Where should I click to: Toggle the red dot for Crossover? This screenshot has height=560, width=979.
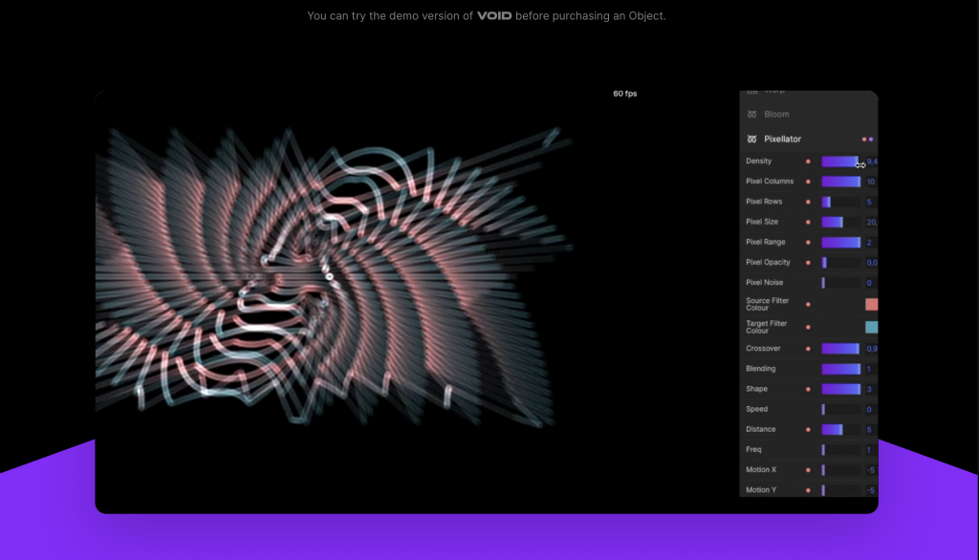(808, 349)
